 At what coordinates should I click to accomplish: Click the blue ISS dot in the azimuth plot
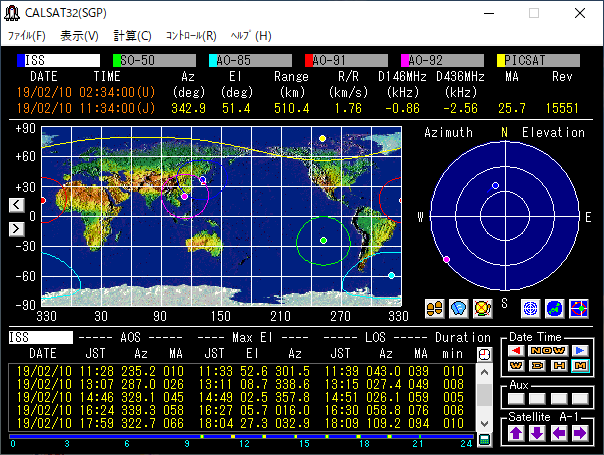495,186
